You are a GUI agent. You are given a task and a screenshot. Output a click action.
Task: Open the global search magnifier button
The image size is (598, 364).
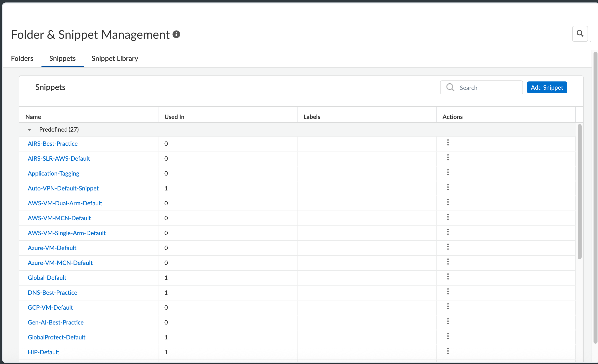(580, 34)
